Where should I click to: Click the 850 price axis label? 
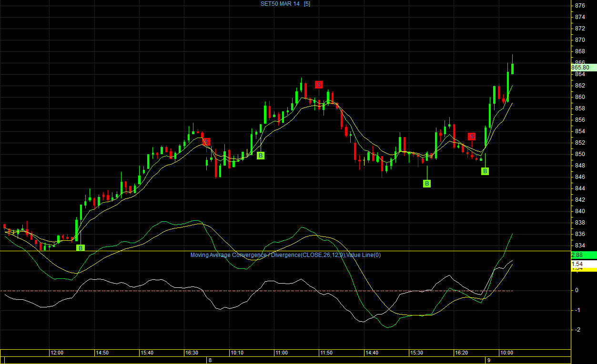(x=580, y=154)
